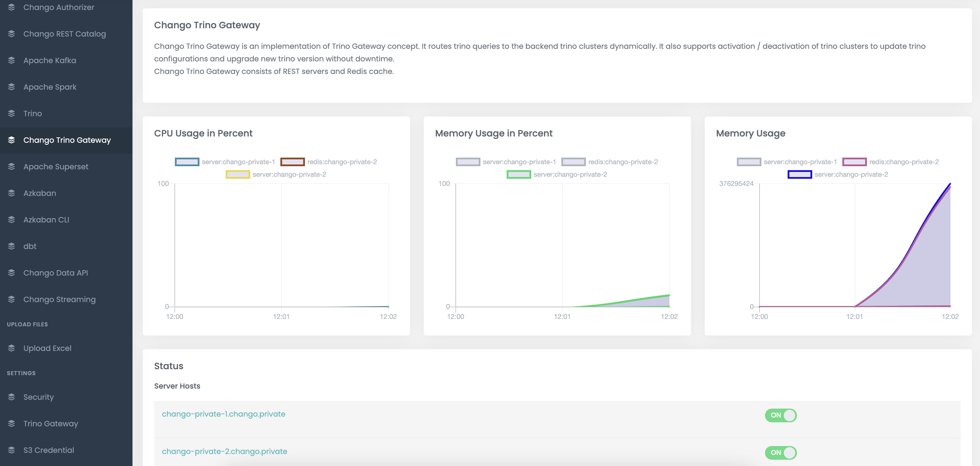The width and height of the screenshot is (980, 466).
Task: Click the pink redis:chango-private-2 swatch in Memory Usage legend
Action: tap(854, 162)
